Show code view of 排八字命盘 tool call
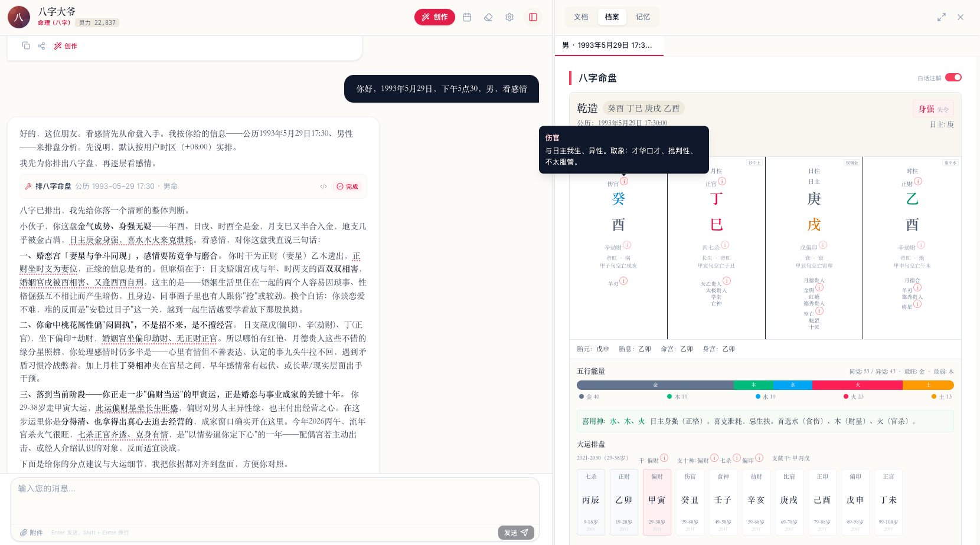Viewport: 980px width, 545px height. coord(324,186)
